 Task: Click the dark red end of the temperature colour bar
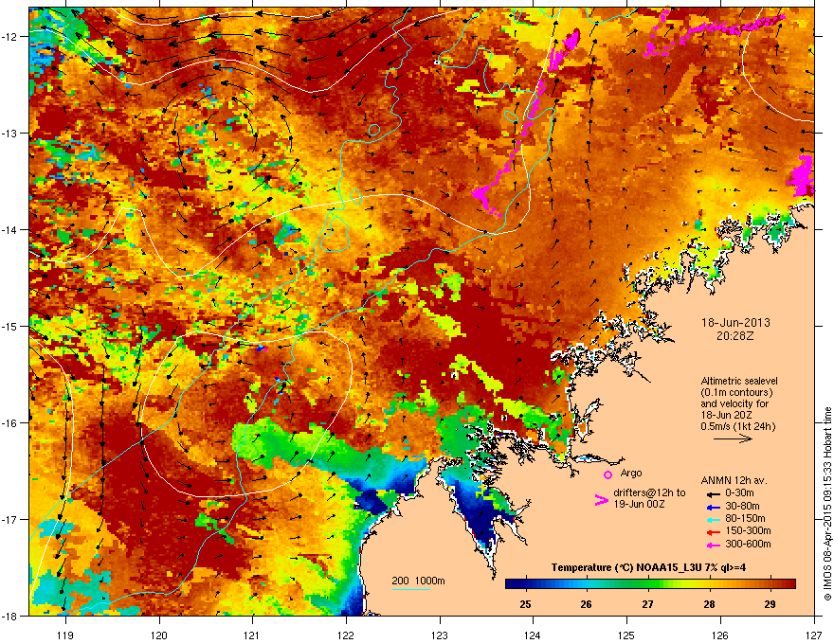coord(789,584)
